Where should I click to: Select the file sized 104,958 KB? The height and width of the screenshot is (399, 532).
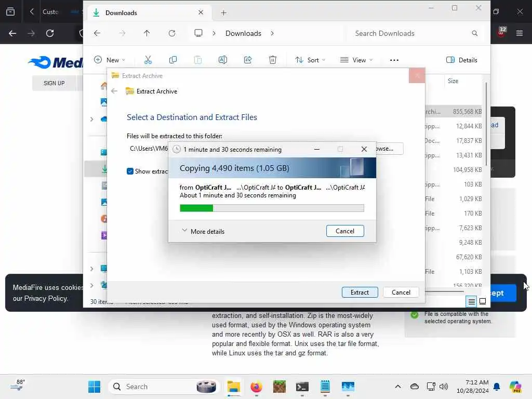(x=453, y=170)
